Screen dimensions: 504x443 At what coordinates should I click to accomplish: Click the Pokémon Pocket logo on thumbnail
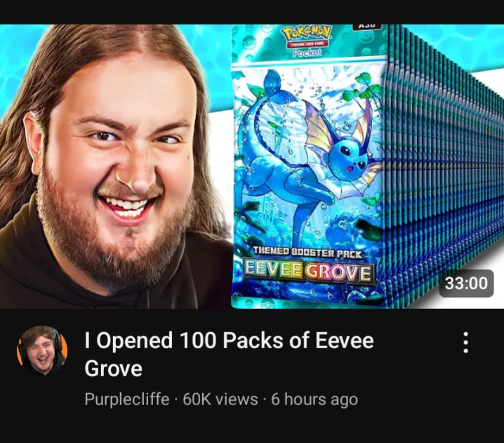307,41
